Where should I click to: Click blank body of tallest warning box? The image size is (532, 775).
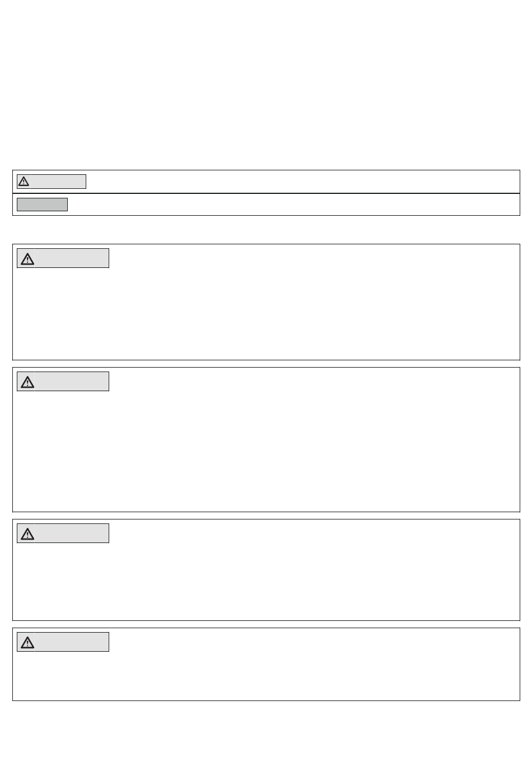[x=266, y=451]
